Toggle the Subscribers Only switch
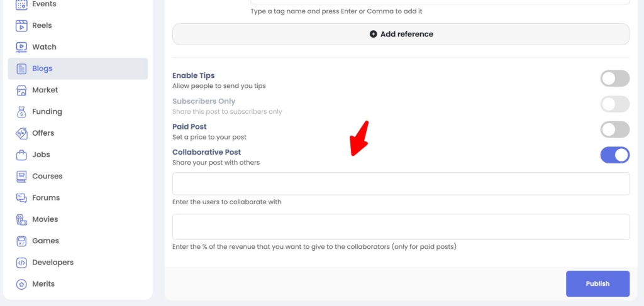The image size is (644, 306). point(614,104)
